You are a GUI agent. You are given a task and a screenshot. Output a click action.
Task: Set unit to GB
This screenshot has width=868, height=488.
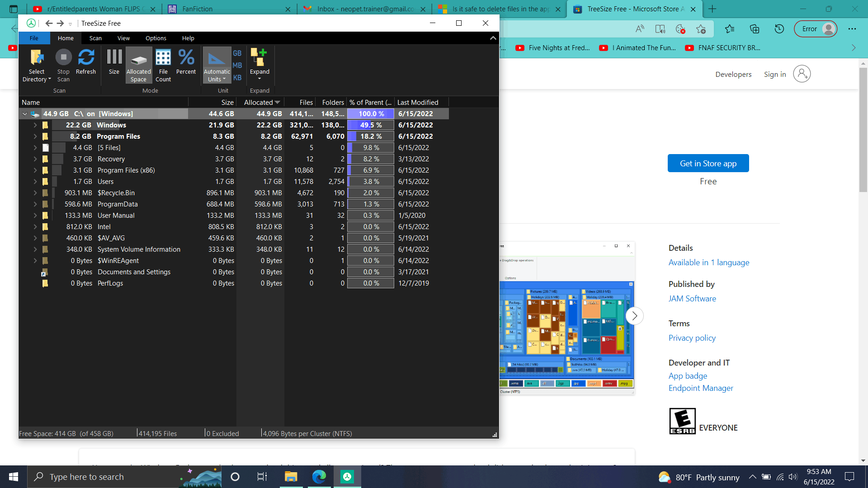[x=237, y=53]
